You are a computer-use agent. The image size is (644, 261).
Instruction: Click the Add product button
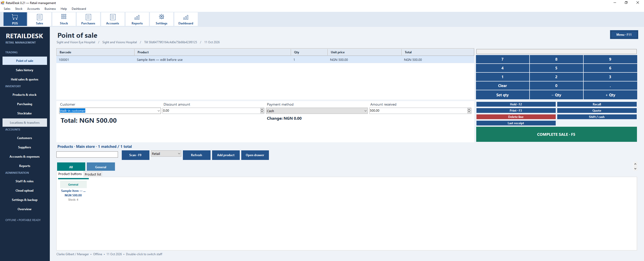point(226,155)
